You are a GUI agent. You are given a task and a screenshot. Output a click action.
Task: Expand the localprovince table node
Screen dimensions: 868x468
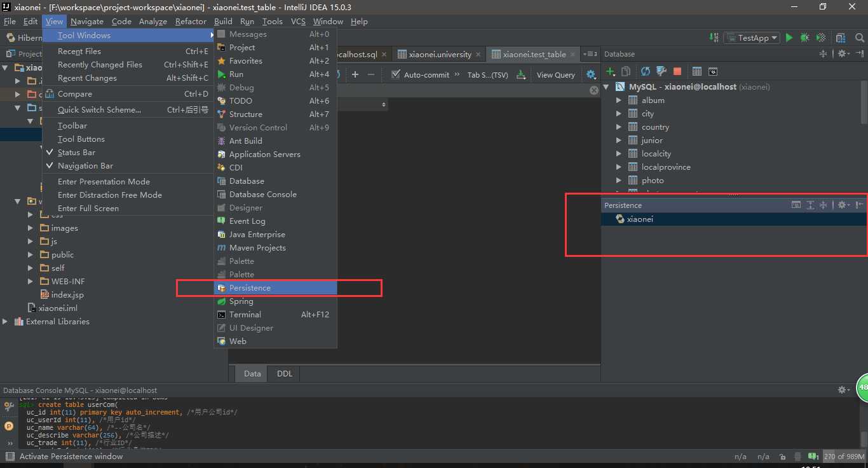click(x=619, y=167)
